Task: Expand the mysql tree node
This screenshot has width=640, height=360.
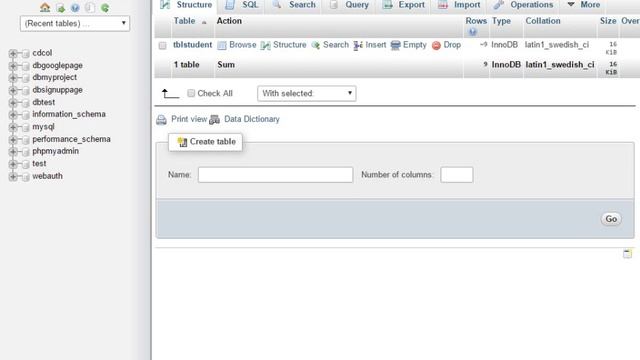Action: click(x=13, y=127)
